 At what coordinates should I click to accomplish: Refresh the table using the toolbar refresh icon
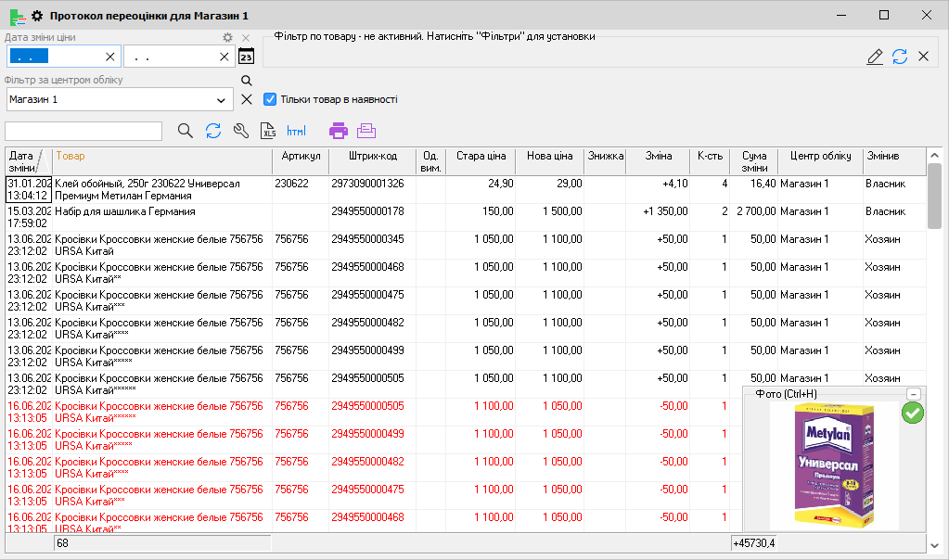213,131
